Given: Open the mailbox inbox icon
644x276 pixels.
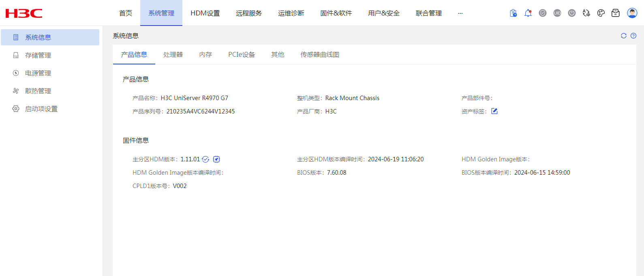Looking at the screenshot, I should (616, 13).
